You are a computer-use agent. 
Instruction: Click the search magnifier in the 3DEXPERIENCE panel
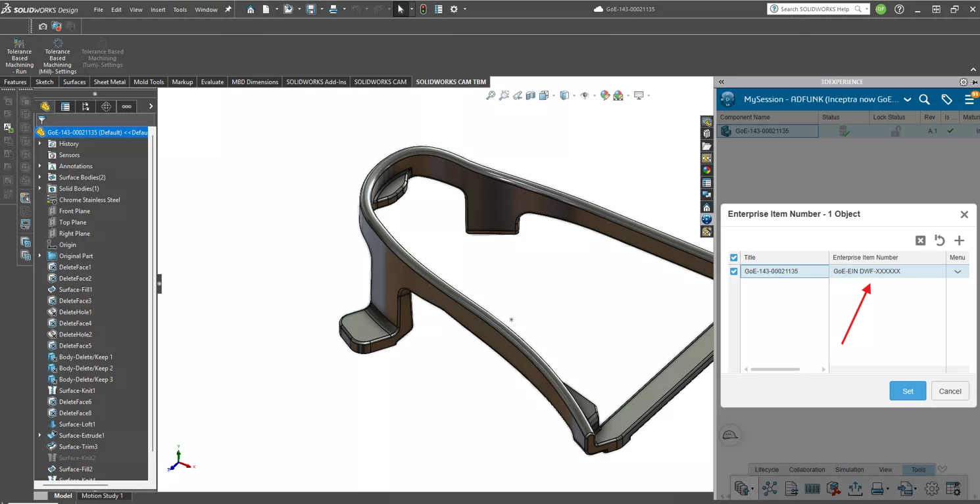click(924, 99)
